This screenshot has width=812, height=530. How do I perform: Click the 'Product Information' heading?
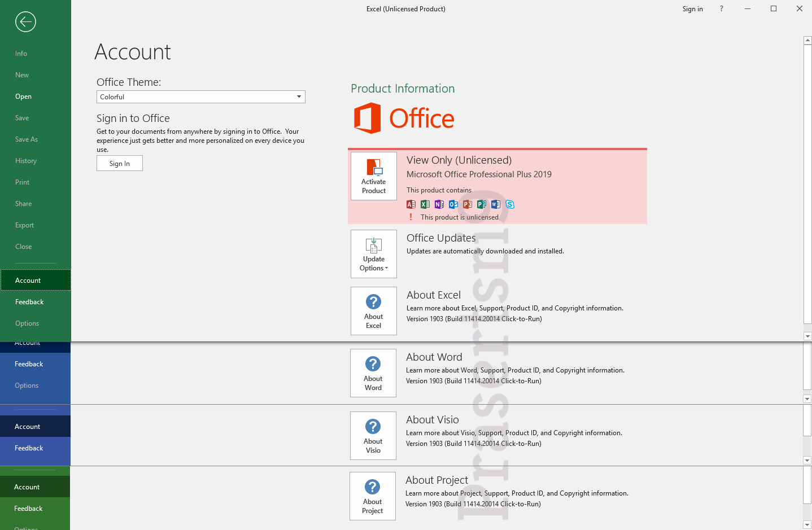tap(403, 89)
